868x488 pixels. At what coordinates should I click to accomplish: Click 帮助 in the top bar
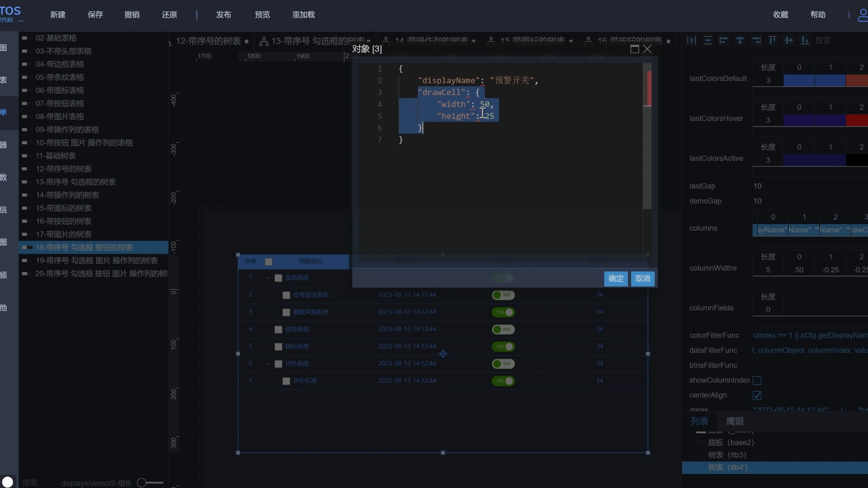818,15
